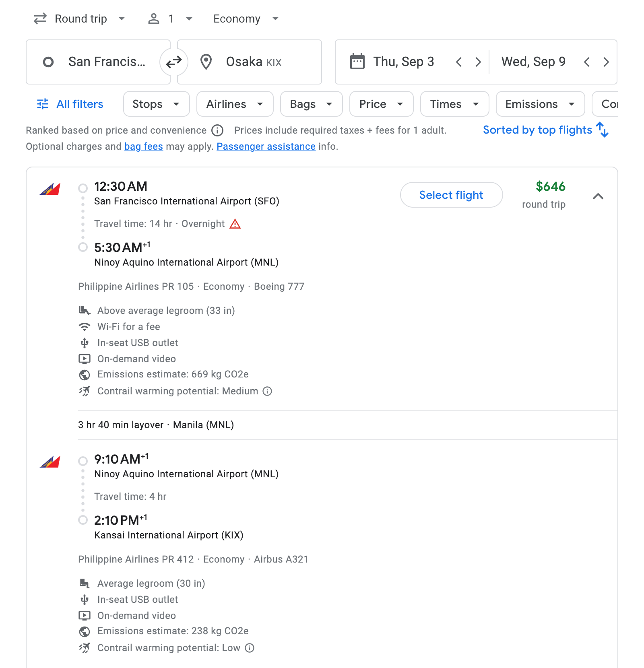Screen dimensions: 644x668
Task: Click the Wi-Fi for a fee icon
Action: [x=84, y=327]
